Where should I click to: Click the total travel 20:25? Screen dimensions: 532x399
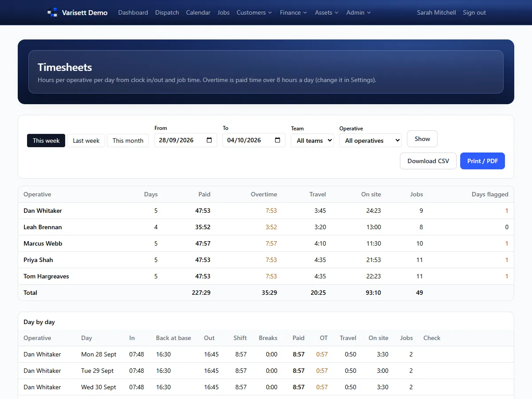(318, 293)
